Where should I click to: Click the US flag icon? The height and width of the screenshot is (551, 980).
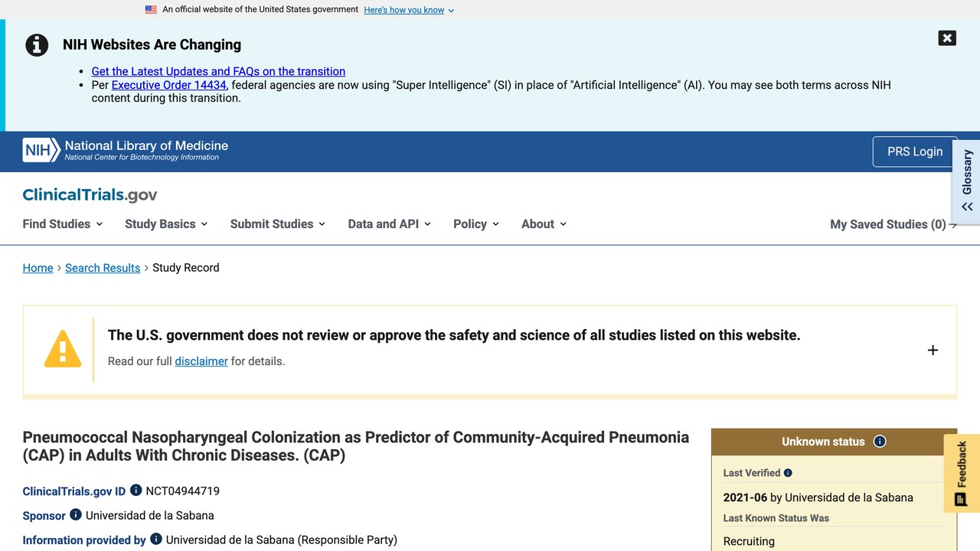(151, 10)
